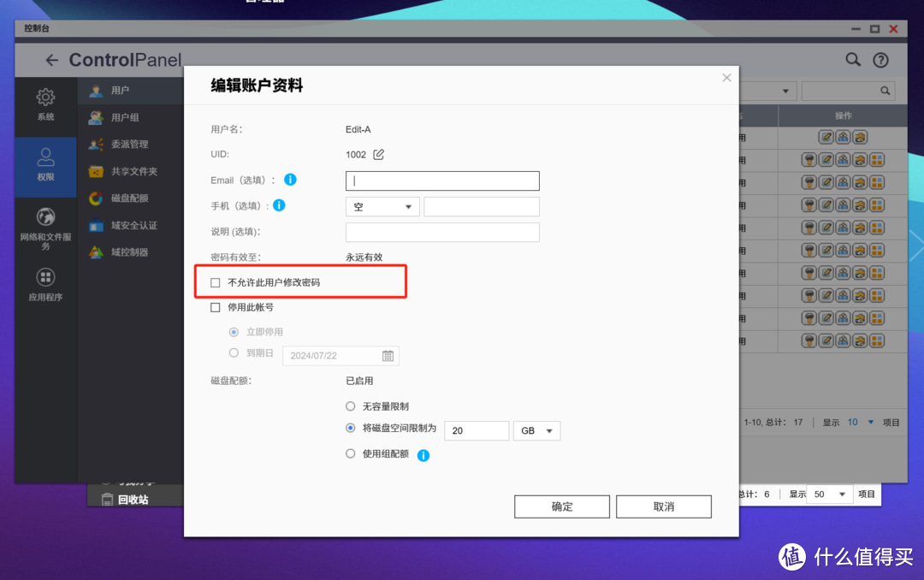This screenshot has height=580, width=924.
Task: Check 不允许此用户修改密码 checkbox
Action: coord(215,281)
